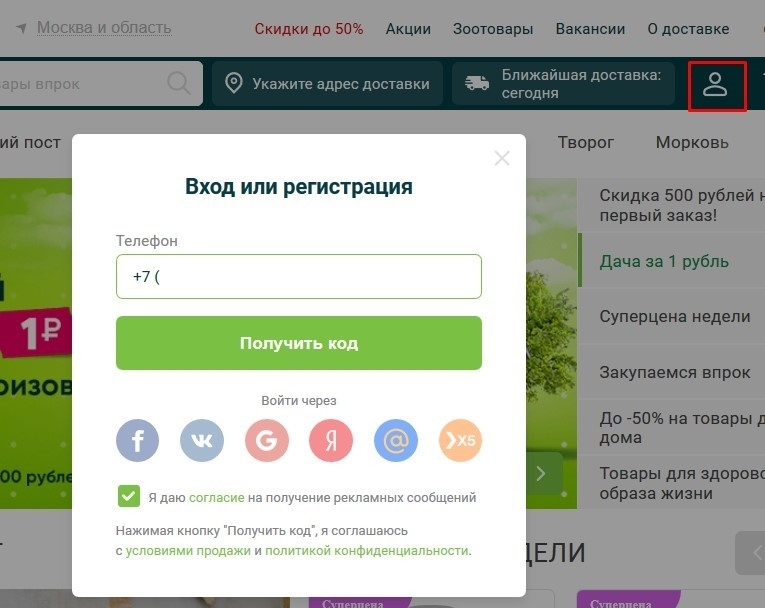Viewport: 765px width, 608px height.
Task: Click Укажите адрес доставки button
Action: (x=328, y=84)
